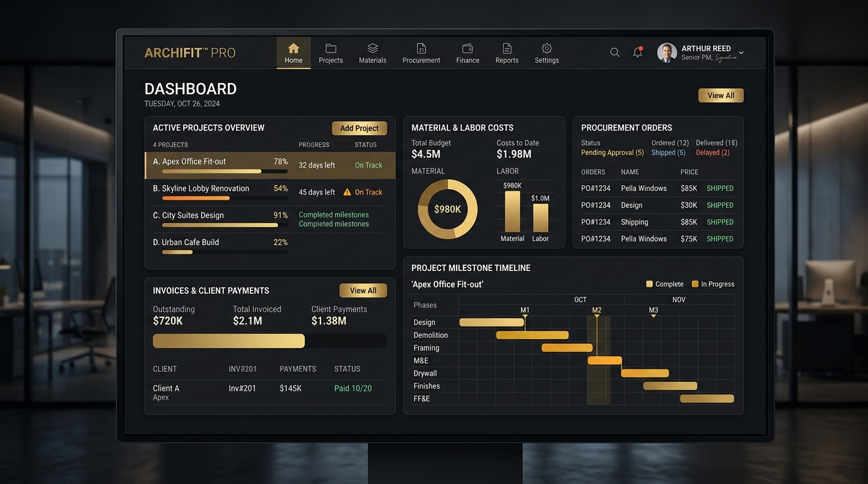Click the Apex Office Fit-out progress bar

click(225, 171)
